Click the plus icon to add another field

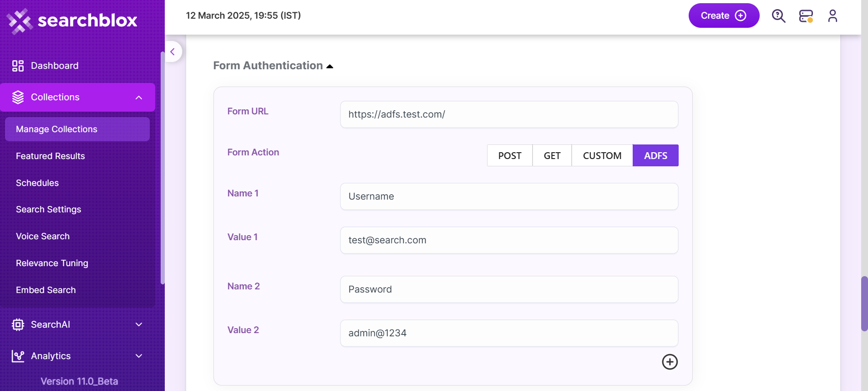[670, 362]
